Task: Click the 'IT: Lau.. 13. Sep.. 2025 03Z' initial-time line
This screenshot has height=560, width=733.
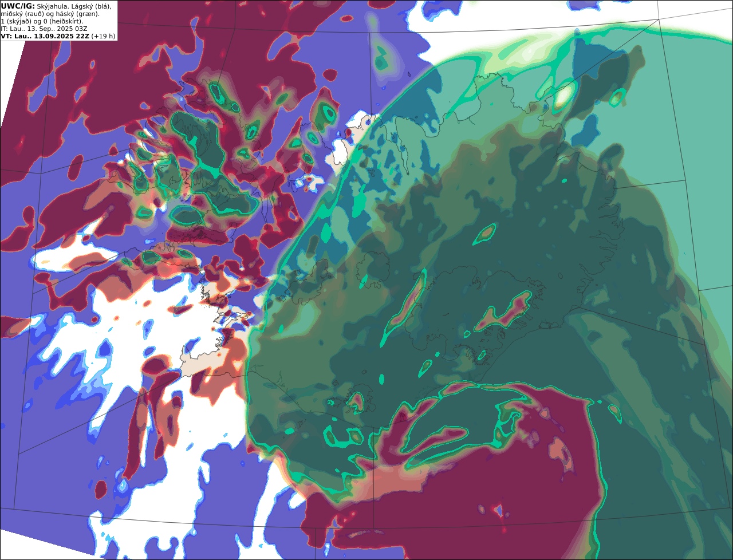Action: pos(44,29)
